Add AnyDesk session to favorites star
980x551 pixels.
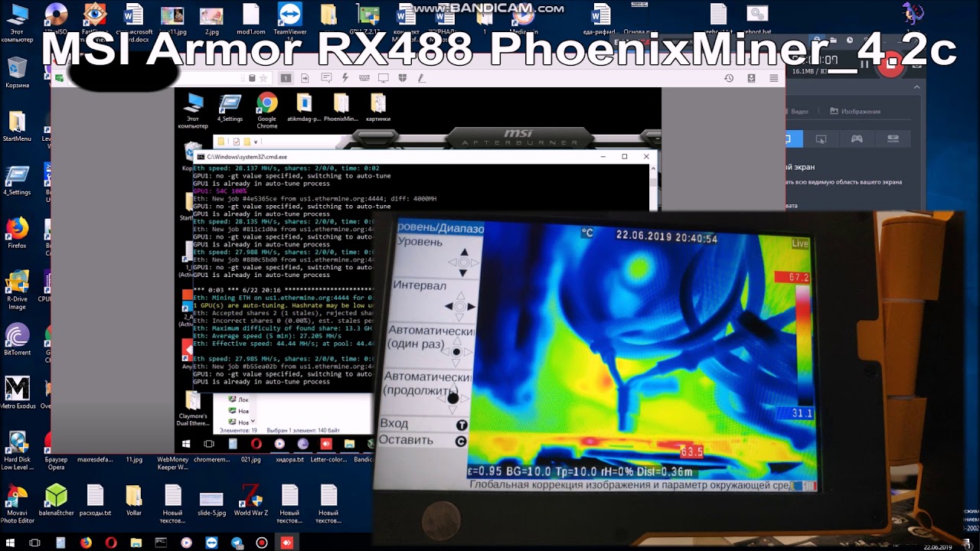point(263,78)
